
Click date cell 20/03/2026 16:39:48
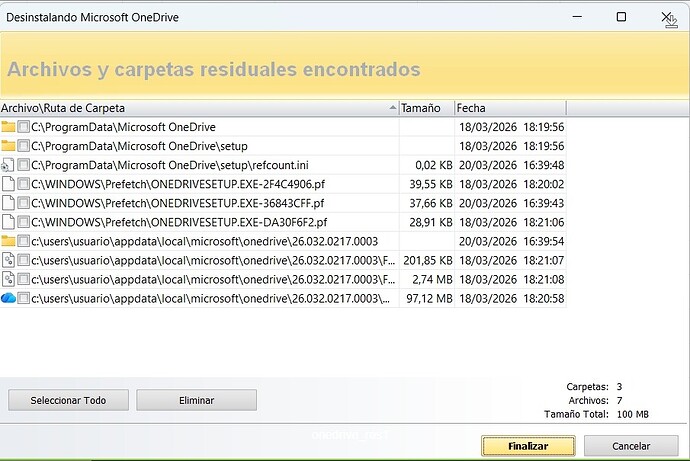pyautogui.click(x=511, y=165)
